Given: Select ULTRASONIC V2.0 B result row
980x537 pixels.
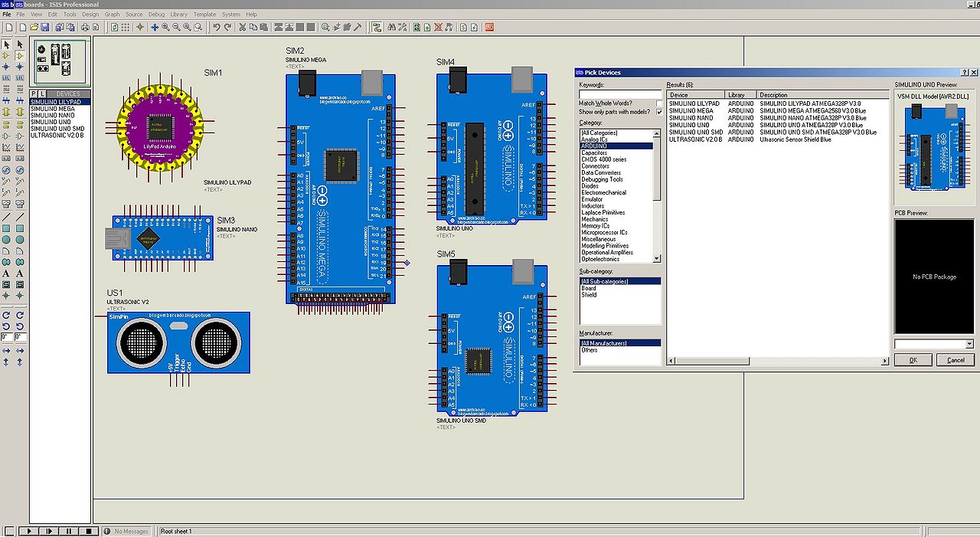Looking at the screenshot, I should click(696, 139).
